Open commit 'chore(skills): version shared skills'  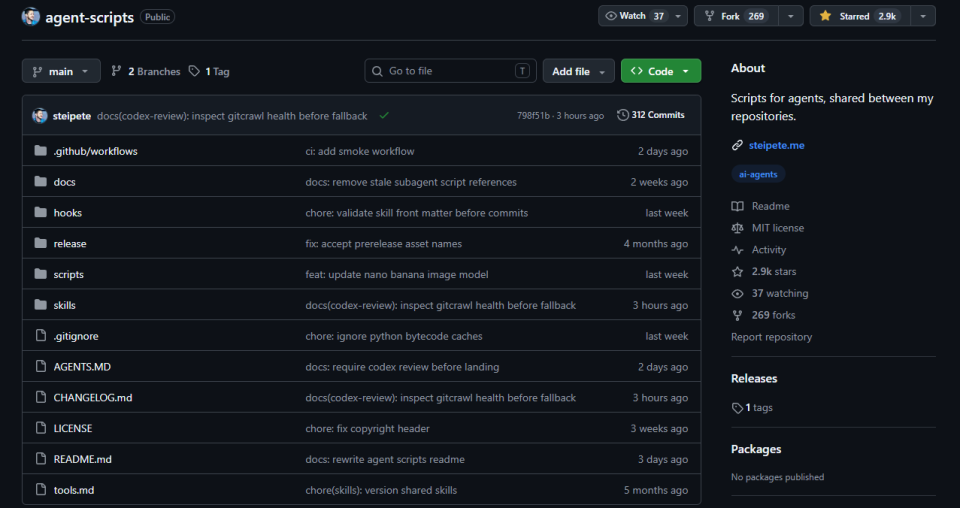click(x=381, y=490)
